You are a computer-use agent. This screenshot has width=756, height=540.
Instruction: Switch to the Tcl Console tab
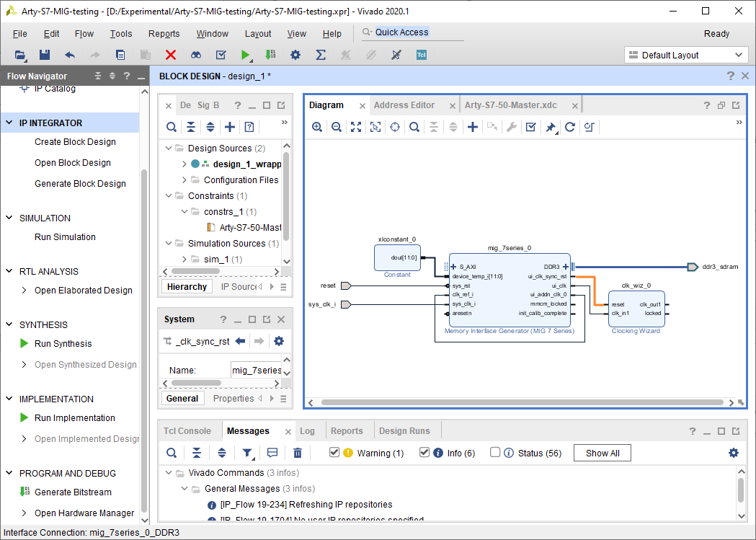point(187,431)
